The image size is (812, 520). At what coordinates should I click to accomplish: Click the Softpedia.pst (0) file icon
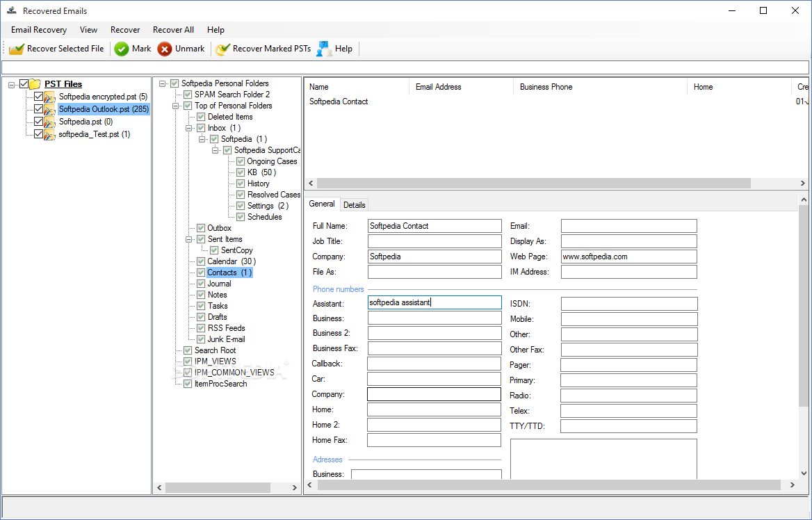click(x=50, y=122)
